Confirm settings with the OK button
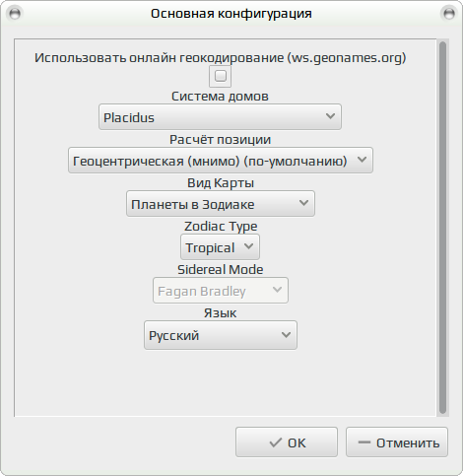Screen dimensions: 463x476 point(287,442)
